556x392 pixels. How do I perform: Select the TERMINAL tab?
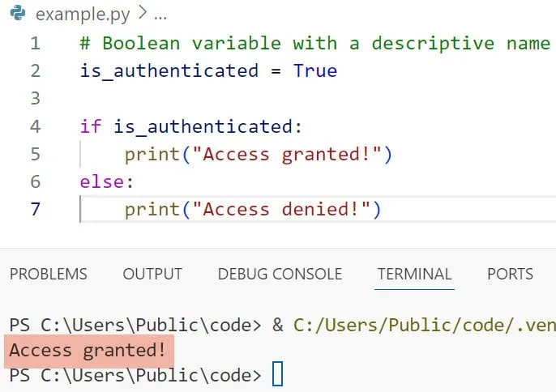pos(414,274)
